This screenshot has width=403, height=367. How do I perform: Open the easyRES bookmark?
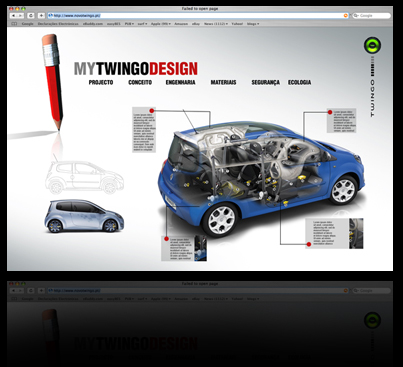click(x=114, y=24)
